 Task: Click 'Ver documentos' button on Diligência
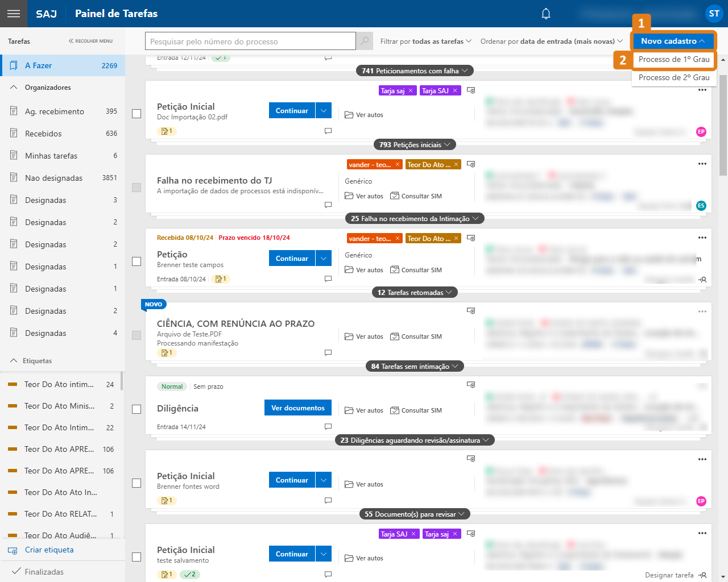(298, 408)
